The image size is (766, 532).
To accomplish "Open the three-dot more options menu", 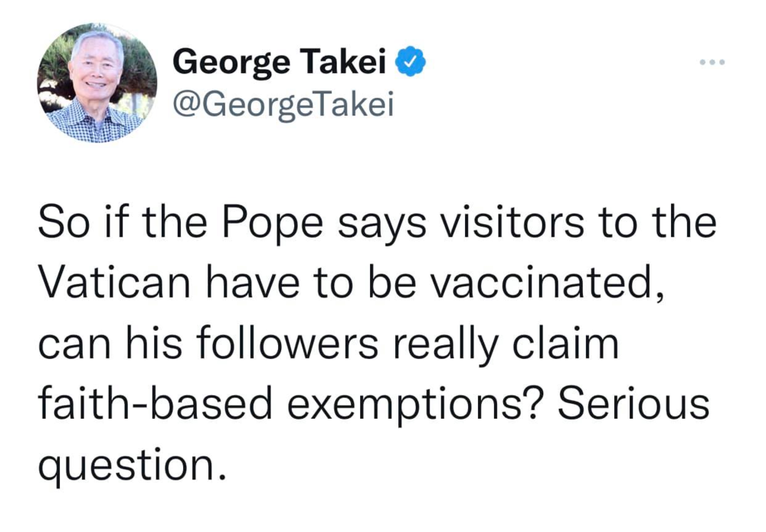I will [711, 60].
